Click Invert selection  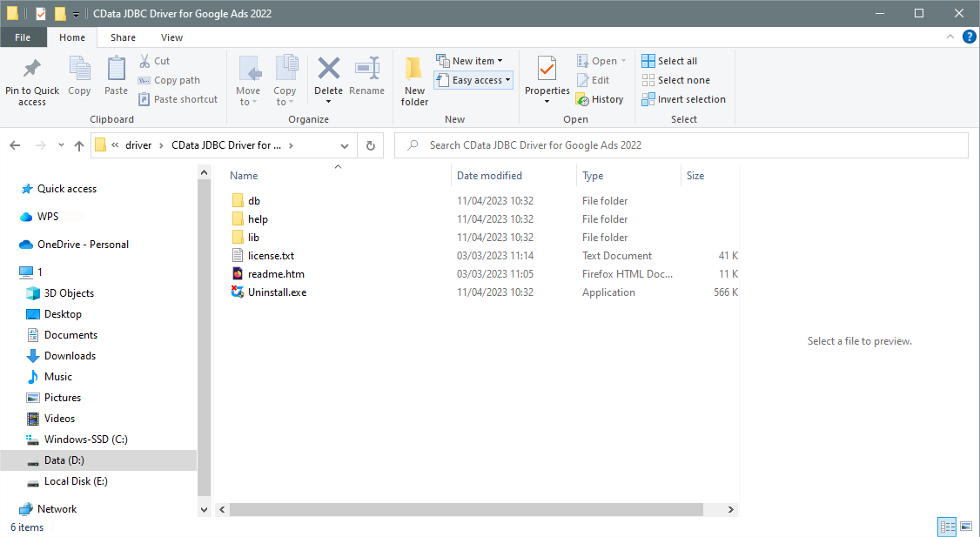684,99
